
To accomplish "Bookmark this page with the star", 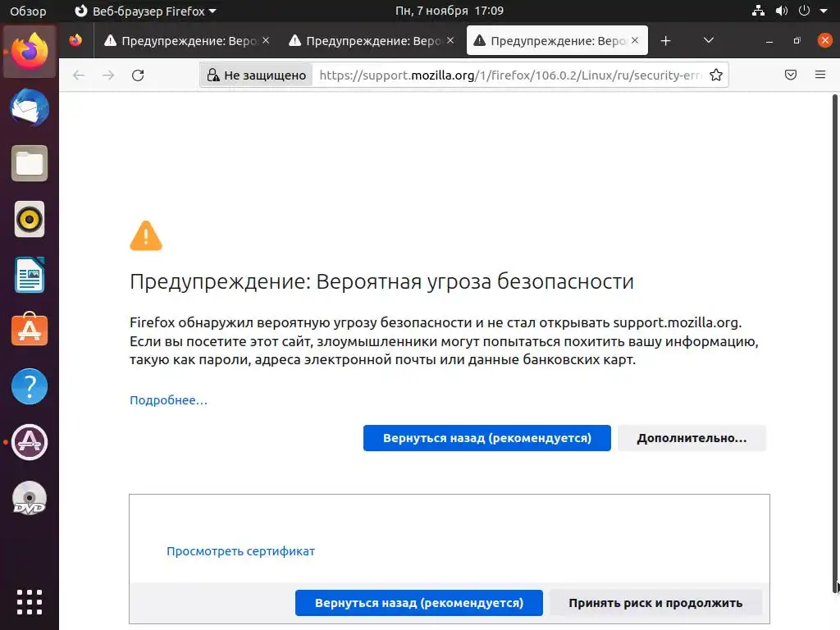I will (715, 75).
